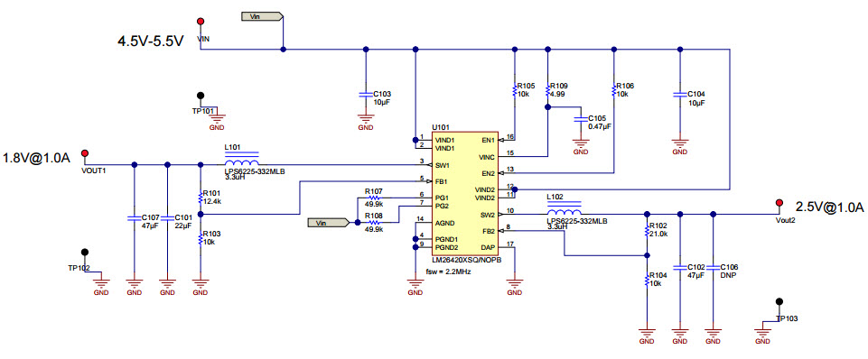
Task: Select capacitor C104 10µF symbol
Action: tap(680, 94)
